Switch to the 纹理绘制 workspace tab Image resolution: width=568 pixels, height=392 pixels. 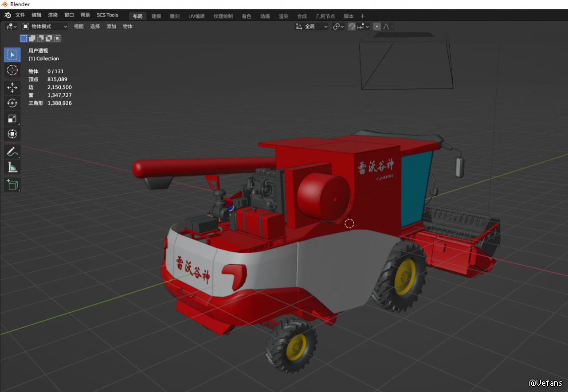pyautogui.click(x=223, y=16)
